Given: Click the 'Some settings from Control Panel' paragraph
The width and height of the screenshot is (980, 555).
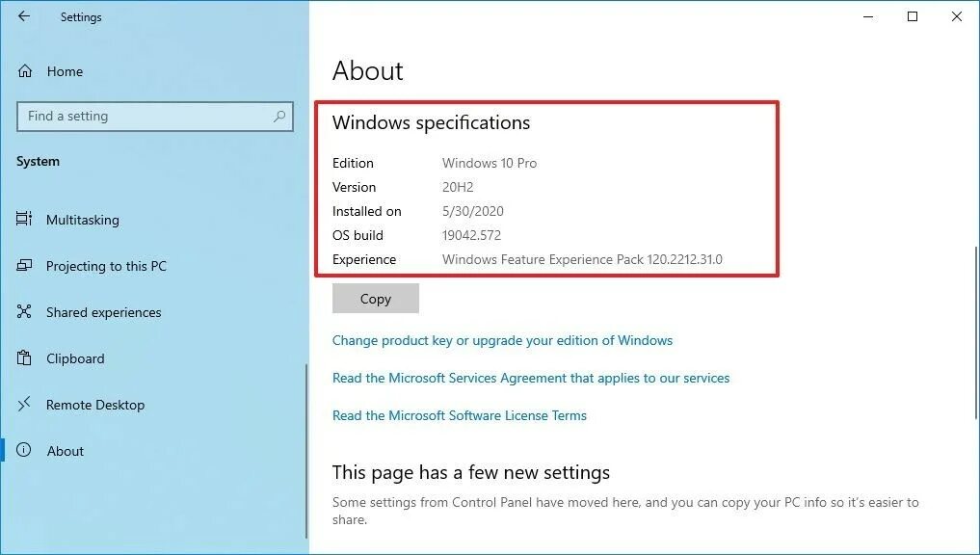Looking at the screenshot, I should pos(625,511).
